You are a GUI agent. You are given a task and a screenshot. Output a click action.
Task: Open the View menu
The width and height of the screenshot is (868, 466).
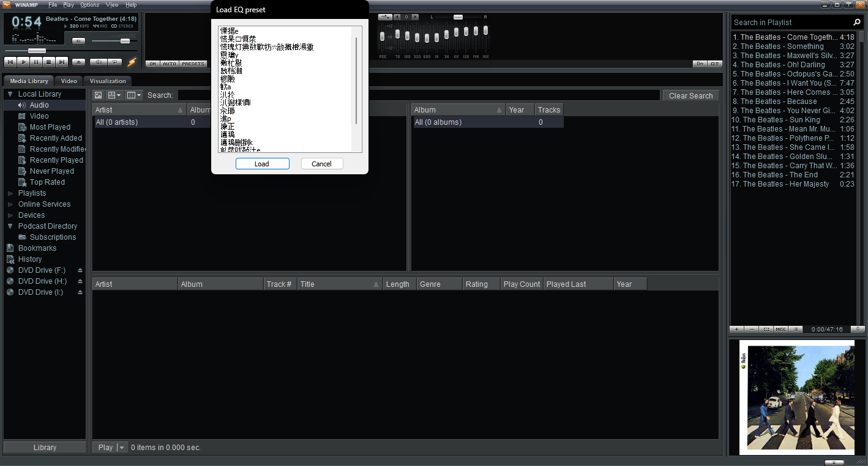tap(112, 5)
